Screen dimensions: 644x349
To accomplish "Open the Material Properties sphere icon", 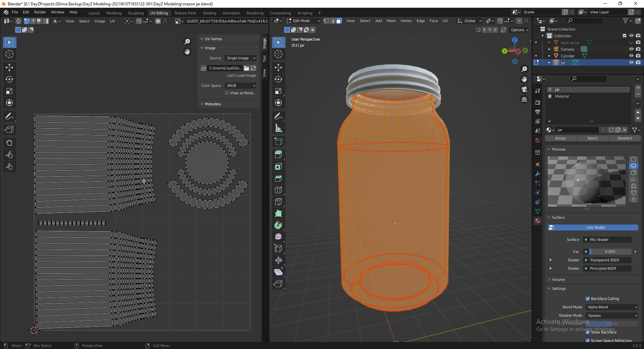I will pyautogui.click(x=537, y=221).
